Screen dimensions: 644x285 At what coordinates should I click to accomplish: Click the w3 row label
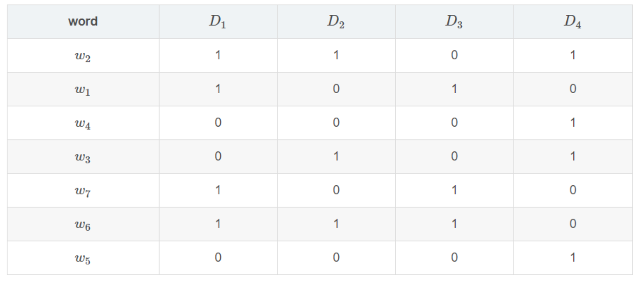[83, 157]
